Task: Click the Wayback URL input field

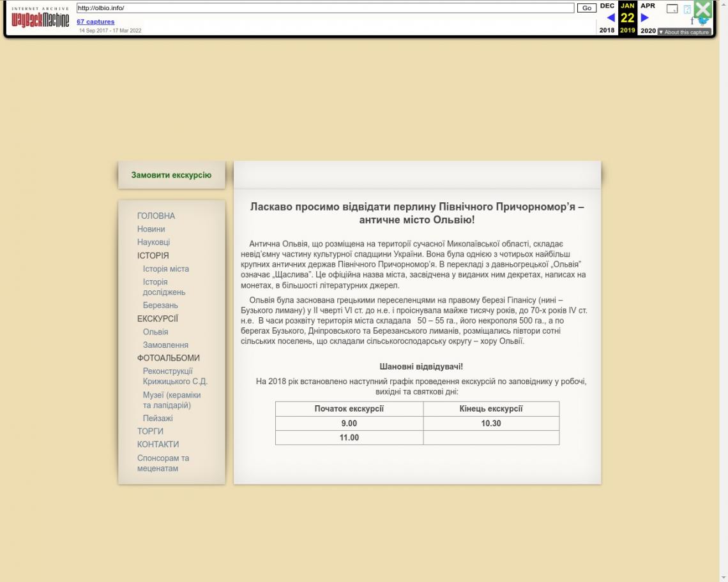Action: [325, 8]
